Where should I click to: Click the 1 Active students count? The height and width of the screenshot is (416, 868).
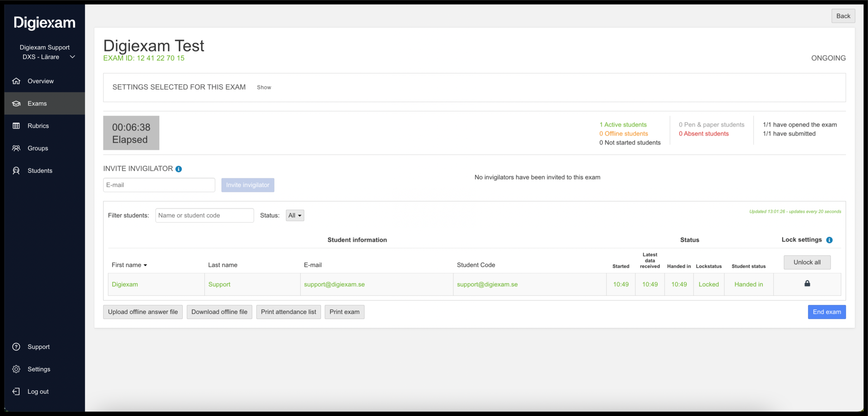click(623, 125)
